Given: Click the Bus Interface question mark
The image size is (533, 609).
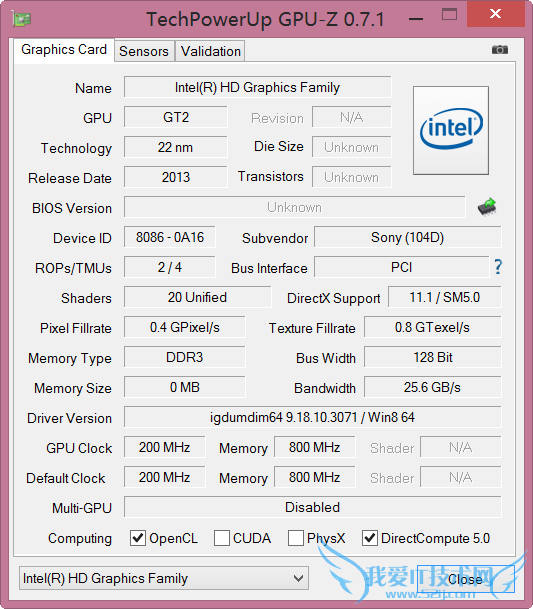Looking at the screenshot, I should click(x=498, y=267).
